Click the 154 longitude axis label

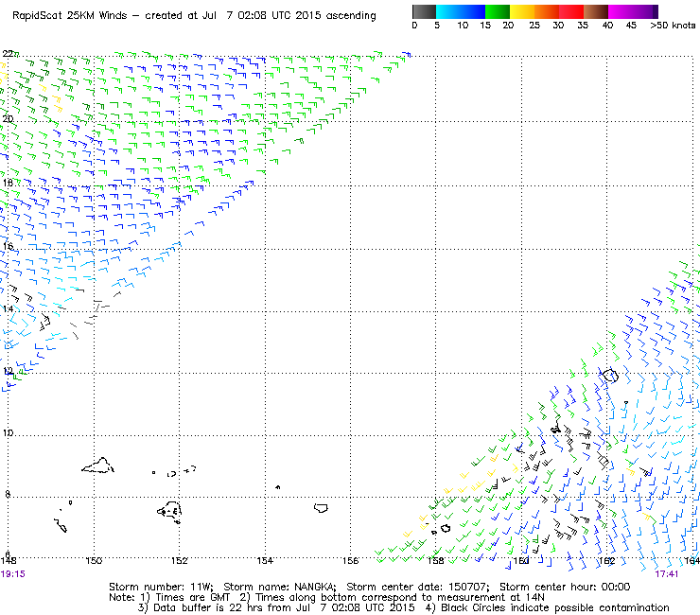[265, 561]
